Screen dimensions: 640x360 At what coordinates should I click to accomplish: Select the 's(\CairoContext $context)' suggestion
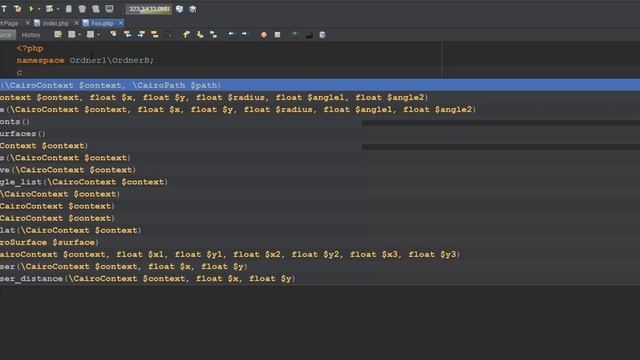(320, 158)
